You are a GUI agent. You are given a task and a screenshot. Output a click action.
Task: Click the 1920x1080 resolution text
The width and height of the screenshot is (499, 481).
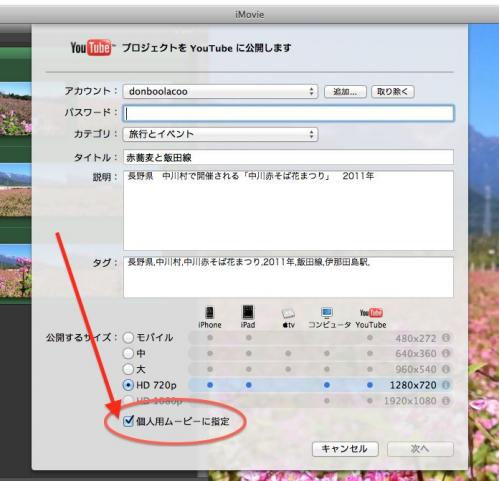pyautogui.click(x=410, y=401)
